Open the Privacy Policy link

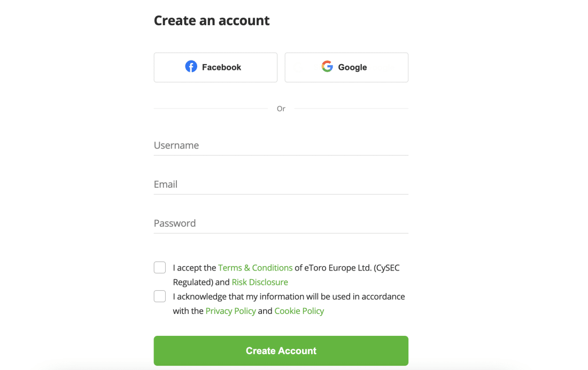pyautogui.click(x=230, y=311)
